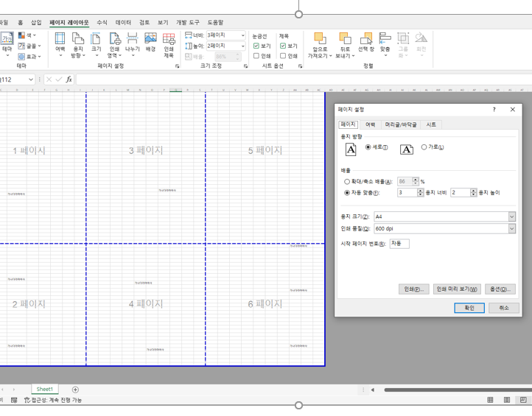Open theme 색 (Colors) menu
The image size is (532, 416).
point(27,35)
